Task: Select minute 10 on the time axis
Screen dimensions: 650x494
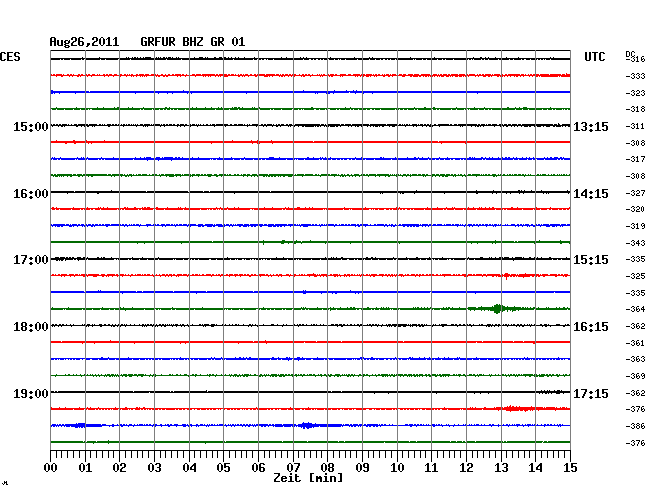Action: [x=397, y=468]
